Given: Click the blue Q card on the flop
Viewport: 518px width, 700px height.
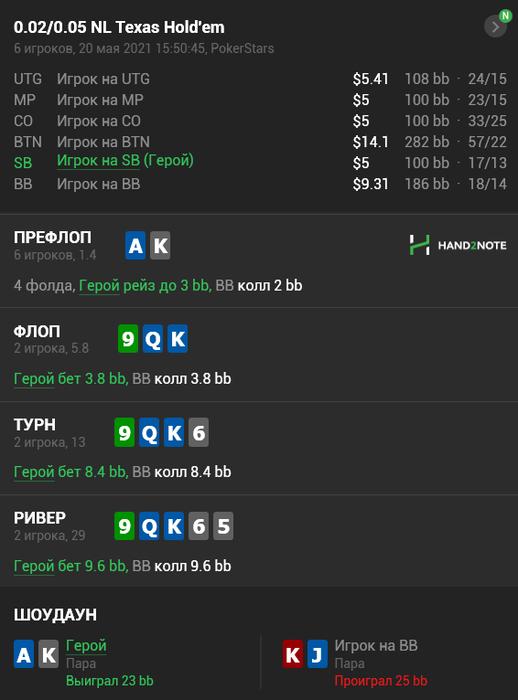Looking at the screenshot, I should 153,339.
